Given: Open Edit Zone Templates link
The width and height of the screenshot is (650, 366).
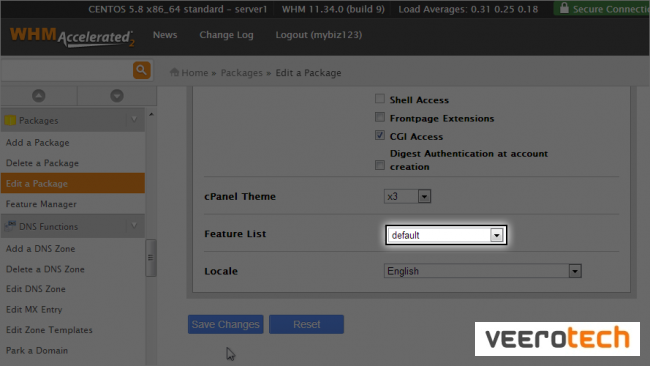Looking at the screenshot, I should click(49, 330).
